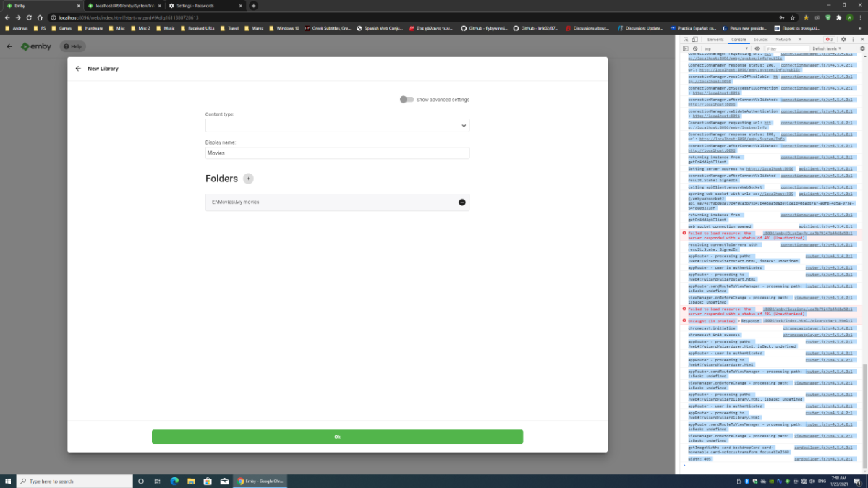Click browser forward navigation arrow
868x488 pixels.
click(x=19, y=17)
